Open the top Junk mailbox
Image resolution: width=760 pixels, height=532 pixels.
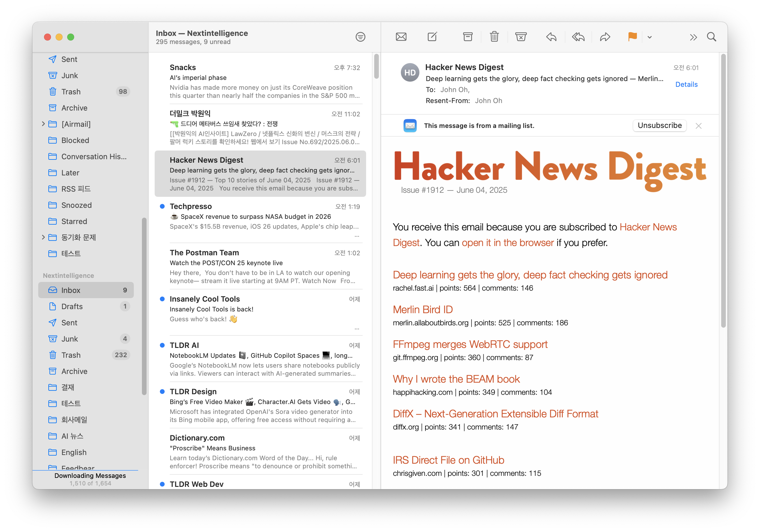pos(86,76)
